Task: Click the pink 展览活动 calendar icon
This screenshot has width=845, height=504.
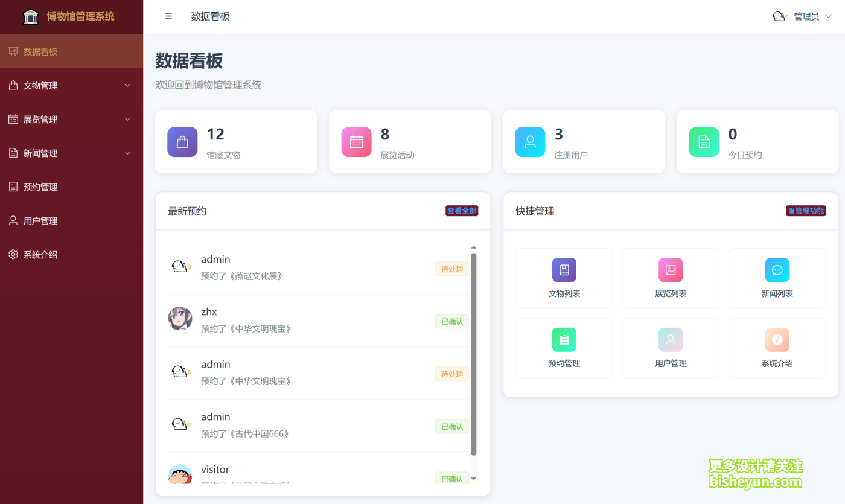Action: [356, 141]
